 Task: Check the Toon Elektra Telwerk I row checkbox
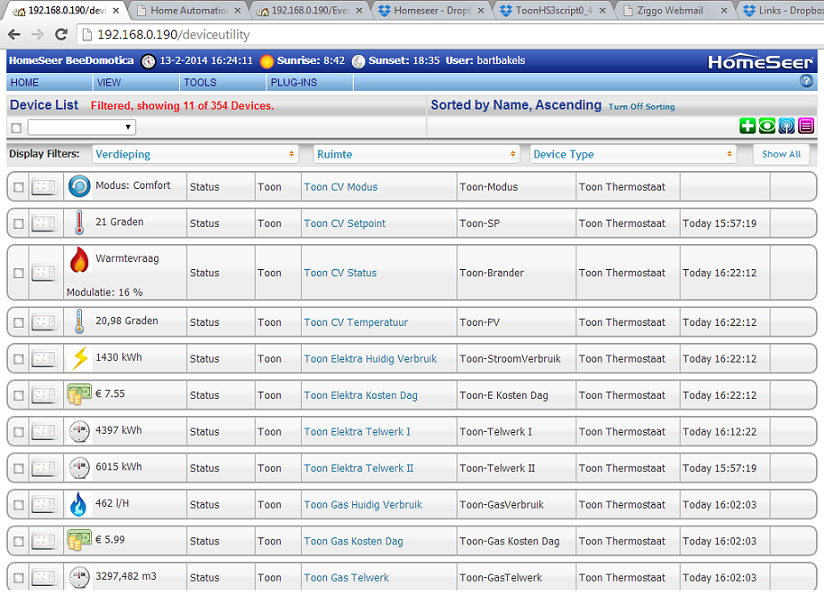[18, 432]
